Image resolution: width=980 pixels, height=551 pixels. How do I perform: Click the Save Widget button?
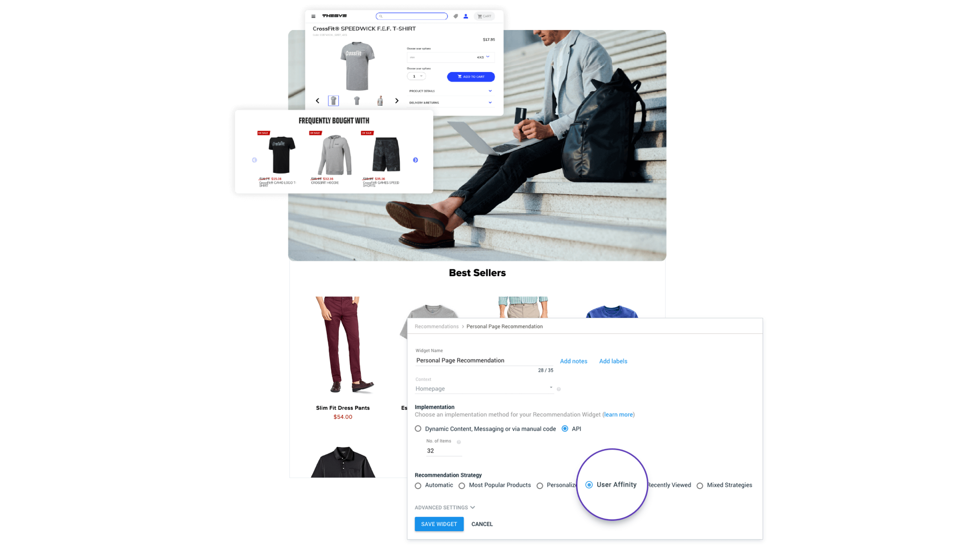(439, 523)
